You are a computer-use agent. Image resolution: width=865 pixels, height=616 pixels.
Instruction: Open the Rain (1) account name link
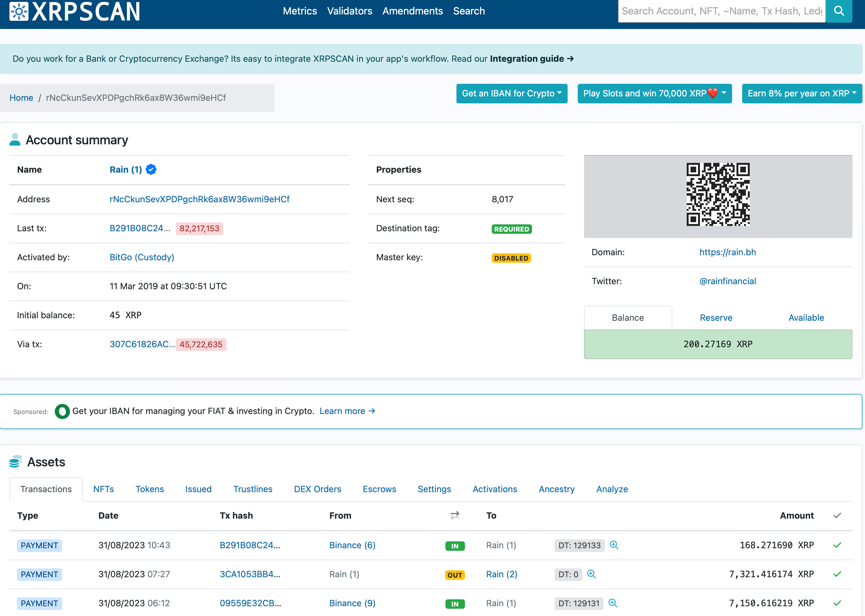[125, 170]
